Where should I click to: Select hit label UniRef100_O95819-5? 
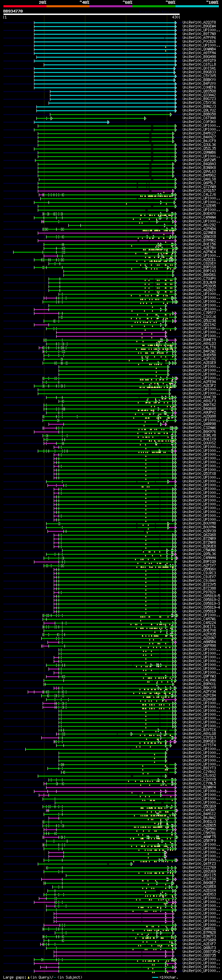tap(201, 596)
